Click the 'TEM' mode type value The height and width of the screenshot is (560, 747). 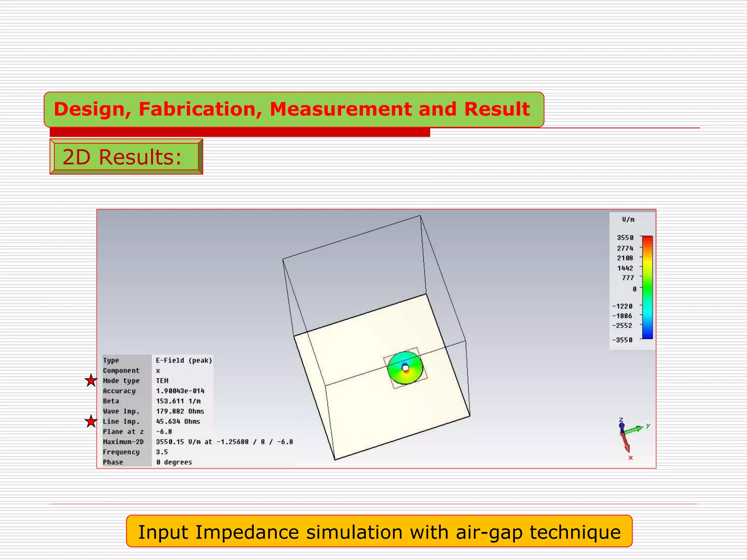pyautogui.click(x=162, y=381)
